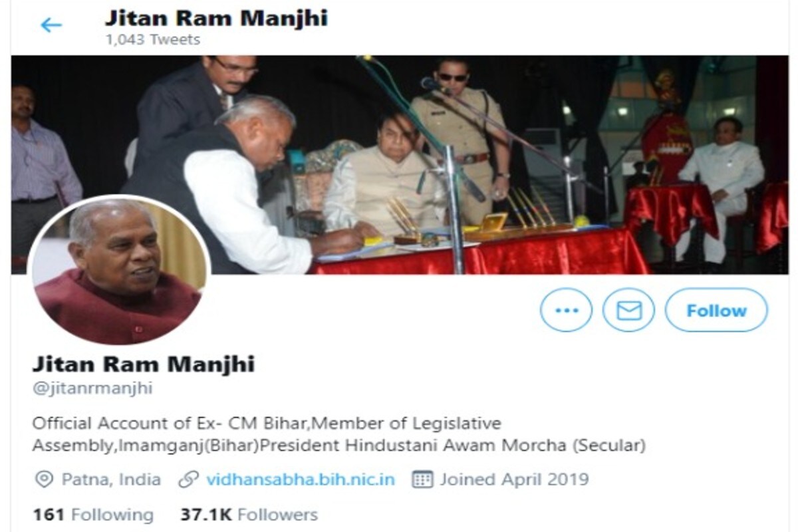Viewport: 798px width, 532px height.
Task: Click the bold profile name below avatar
Action: pos(144,364)
